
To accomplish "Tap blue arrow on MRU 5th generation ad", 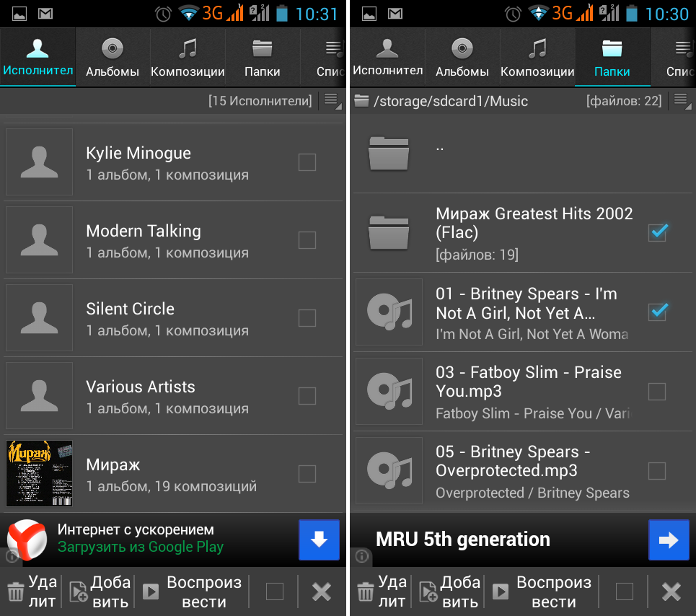I will (669, 540).
